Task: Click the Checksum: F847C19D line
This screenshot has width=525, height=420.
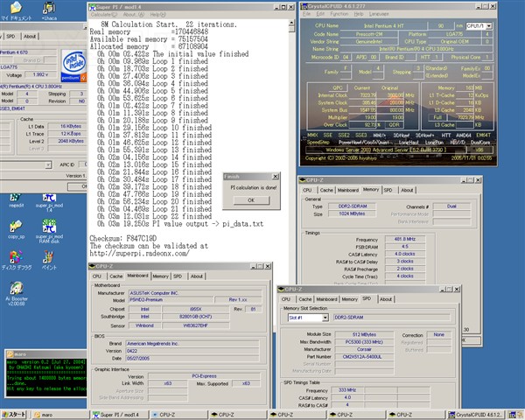Action: tap(122, 239)
